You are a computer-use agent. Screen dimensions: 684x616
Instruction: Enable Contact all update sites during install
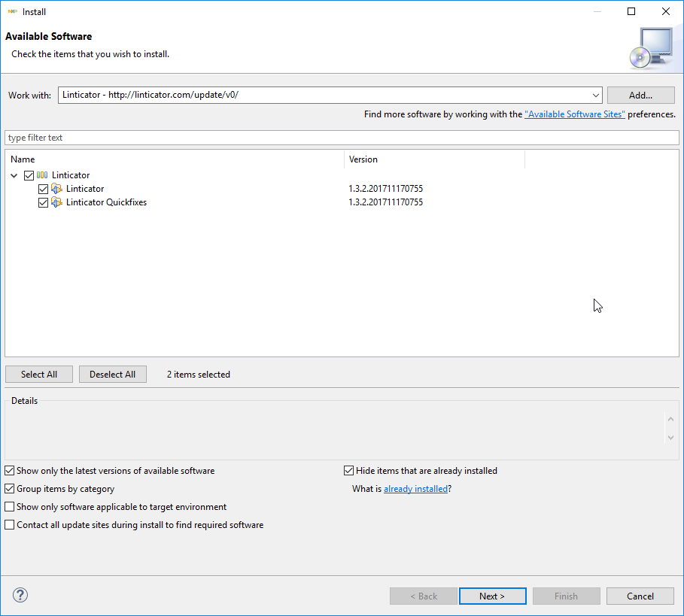tap(10, 525)
